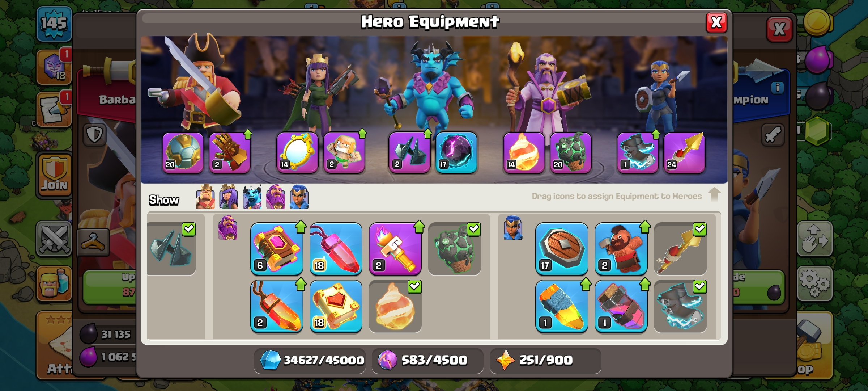Pick the Healing Tome level 18 icon
The image size is (868, 391).
pos(336,306)
